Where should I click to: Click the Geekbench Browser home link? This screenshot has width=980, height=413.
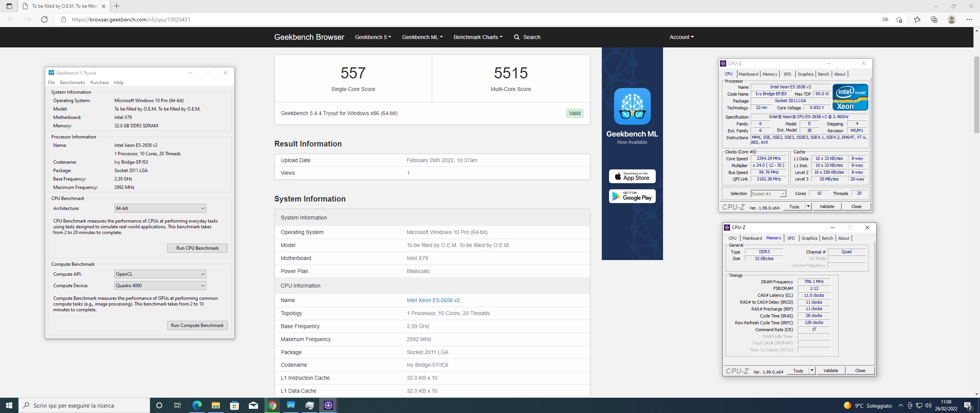point(309,37)
